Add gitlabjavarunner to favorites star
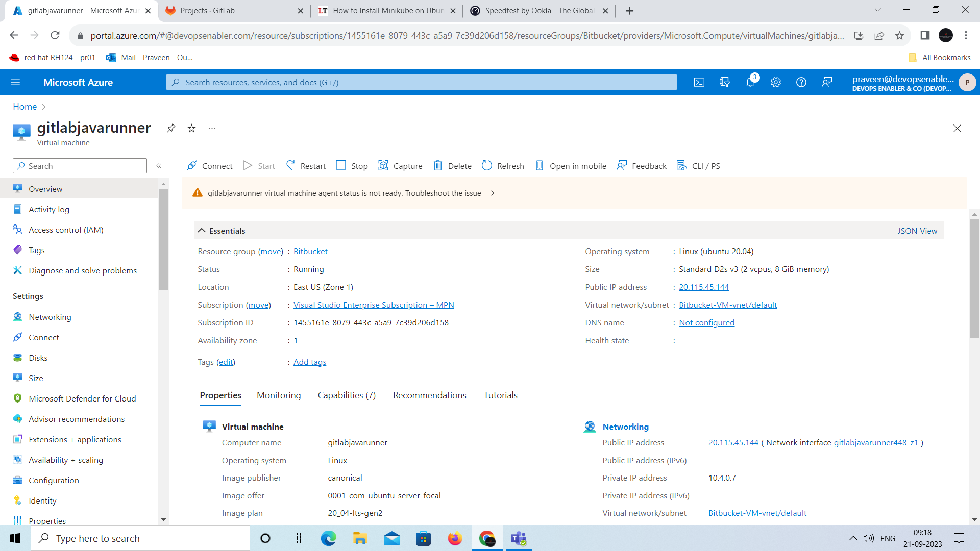Screen dimensions: 980x551 tap(191, 128)
